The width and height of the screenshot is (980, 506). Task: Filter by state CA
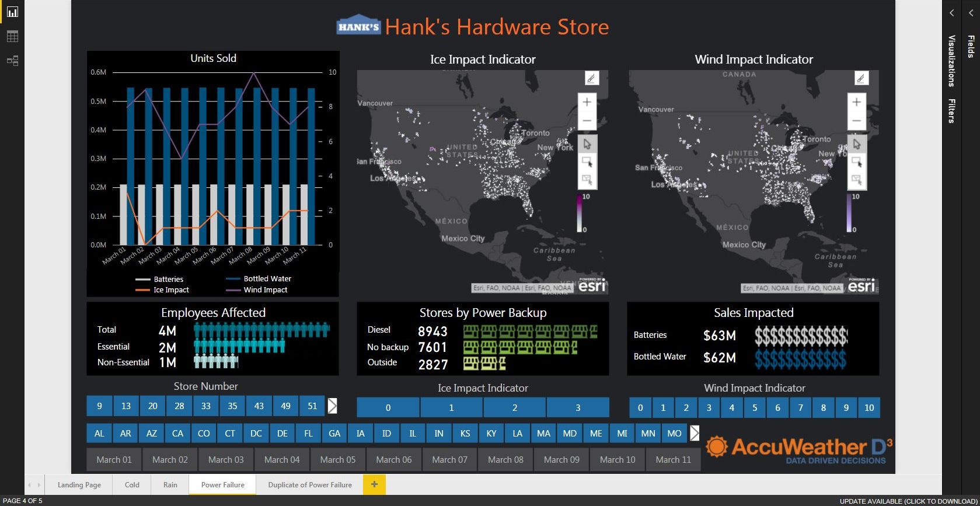pos(177,433)
